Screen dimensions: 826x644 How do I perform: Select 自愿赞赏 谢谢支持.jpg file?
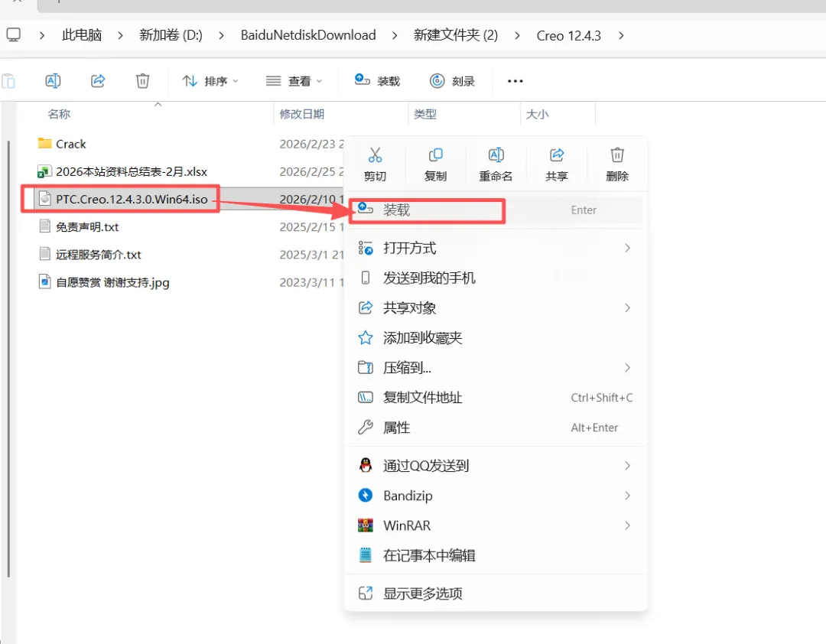[x=112, y=282]
